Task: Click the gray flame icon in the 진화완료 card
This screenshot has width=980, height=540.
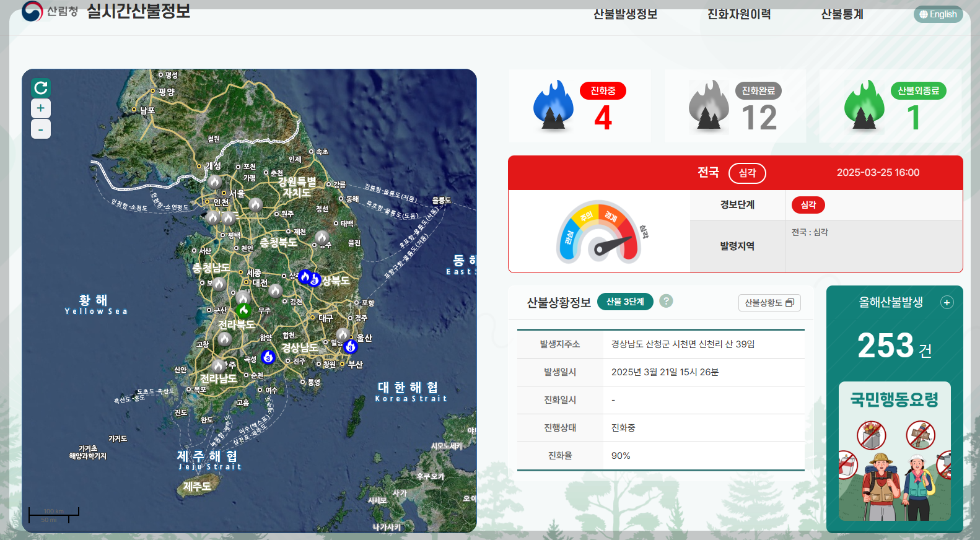Action: click(x=709, y=105)
